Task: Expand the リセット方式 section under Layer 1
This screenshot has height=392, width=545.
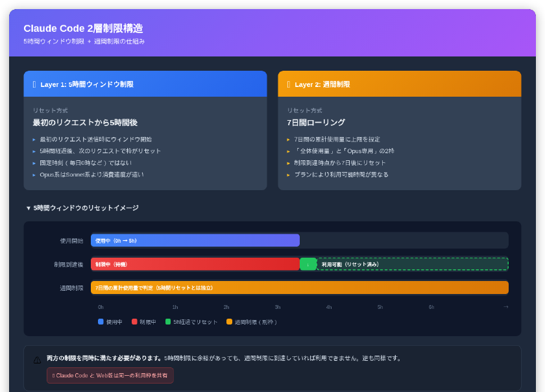Action: [47, 110]
